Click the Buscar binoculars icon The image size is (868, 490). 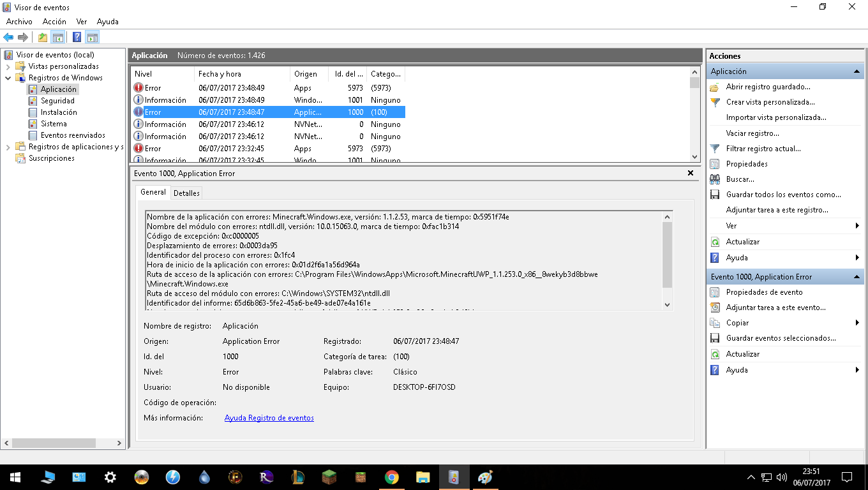point(714,179)
